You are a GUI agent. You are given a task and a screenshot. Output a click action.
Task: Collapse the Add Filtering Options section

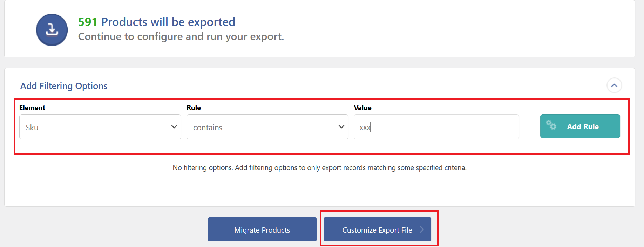click(614, 85)
